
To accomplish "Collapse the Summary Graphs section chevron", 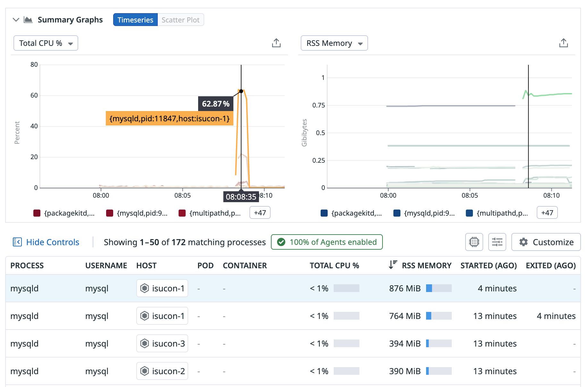I will click(x=16, y=20).
